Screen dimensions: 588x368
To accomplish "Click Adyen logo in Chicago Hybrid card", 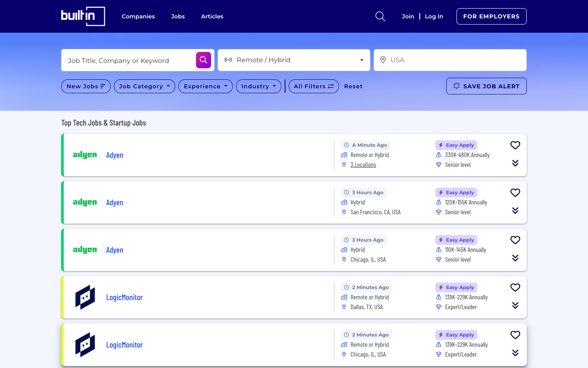I will tap(85, 250).
